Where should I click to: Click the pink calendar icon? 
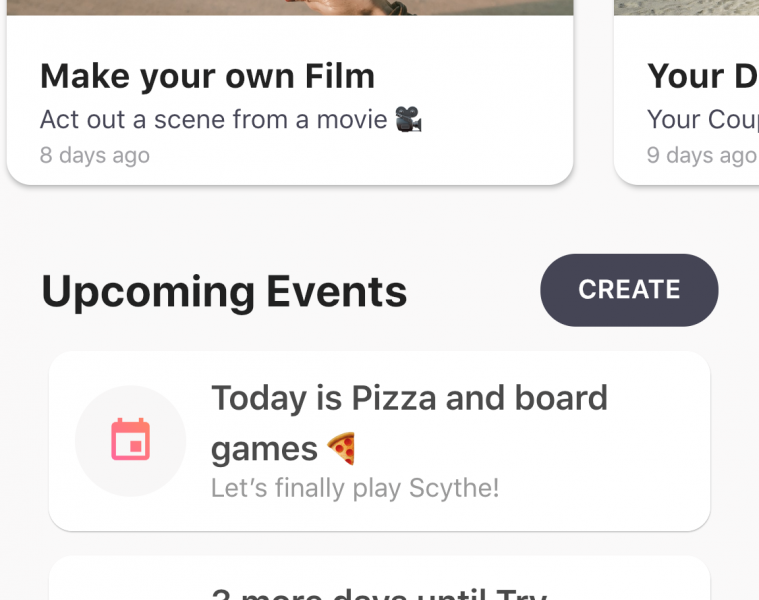(130, 440)
